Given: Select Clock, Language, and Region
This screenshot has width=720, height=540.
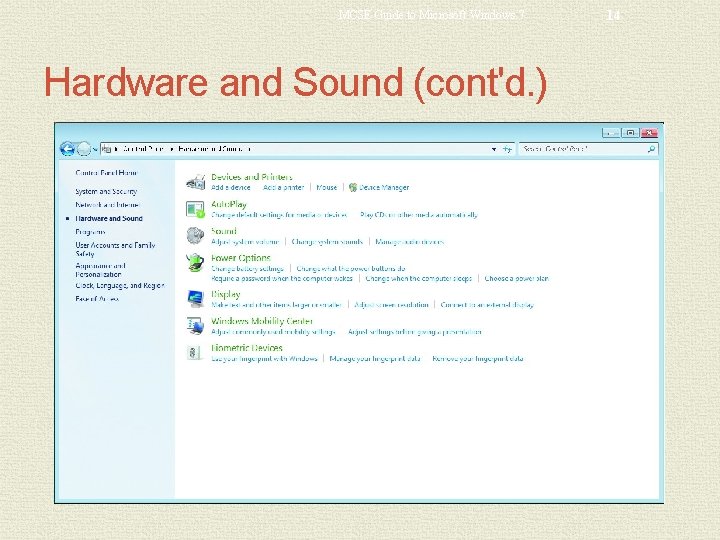Looking at the screenshot, I should [x=120, y=286].
